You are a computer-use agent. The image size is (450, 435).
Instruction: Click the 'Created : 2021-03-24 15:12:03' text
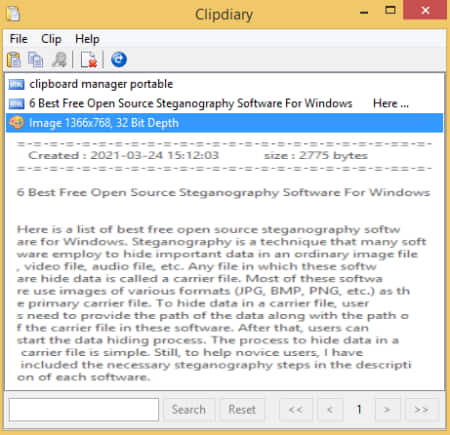[x=124, y=156]
